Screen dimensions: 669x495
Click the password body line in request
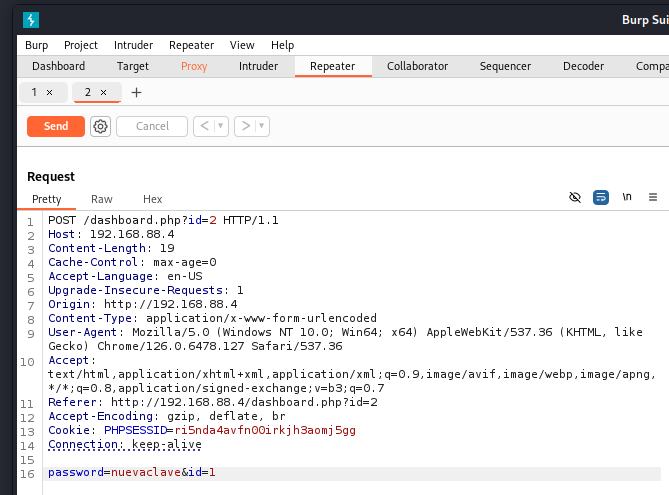(132, 472)
